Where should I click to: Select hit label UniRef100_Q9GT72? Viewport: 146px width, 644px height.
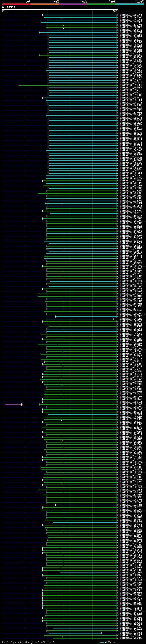click(131, 342)
